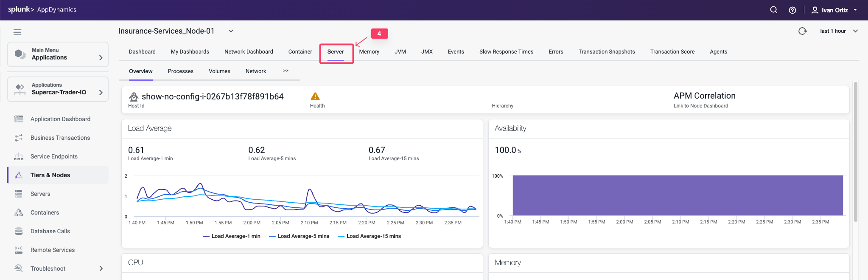Viewport: 868px width, 280px height.
Task: Click host id show-no-config-i-0267b13f78f891b64
Action: [x=213, y=96]
